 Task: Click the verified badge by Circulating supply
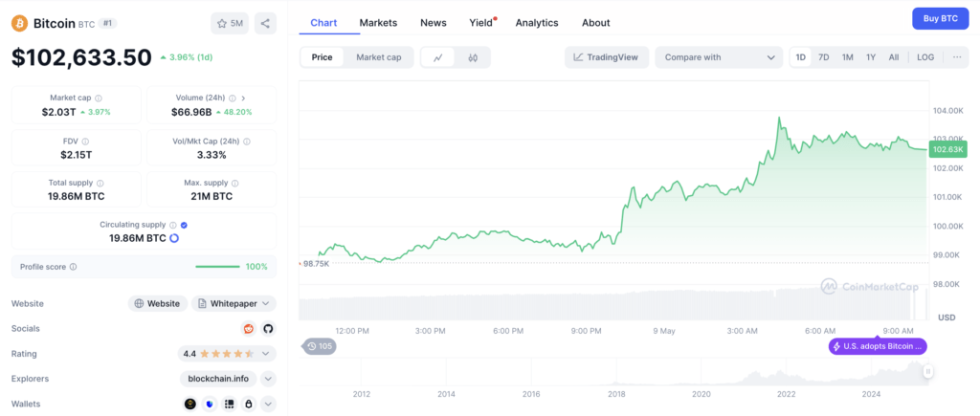pyautogui.click(x=184, y=225)
